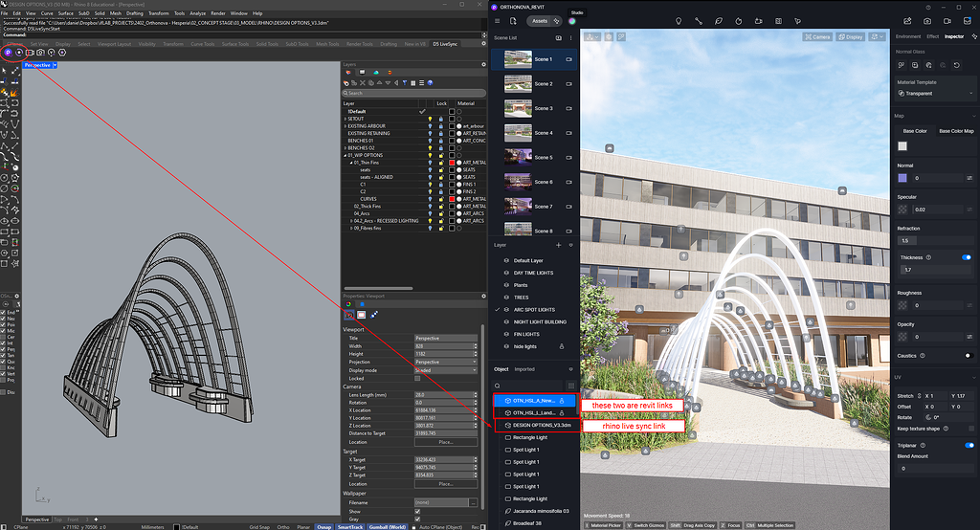Toggle Keep texture shape checkbox
980x530 pixels.
(971, 429)
